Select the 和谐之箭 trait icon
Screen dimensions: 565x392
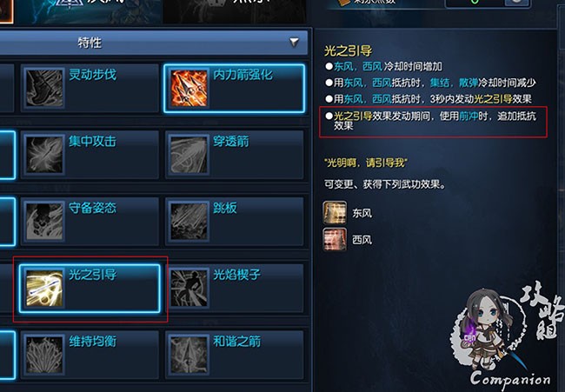189,355
